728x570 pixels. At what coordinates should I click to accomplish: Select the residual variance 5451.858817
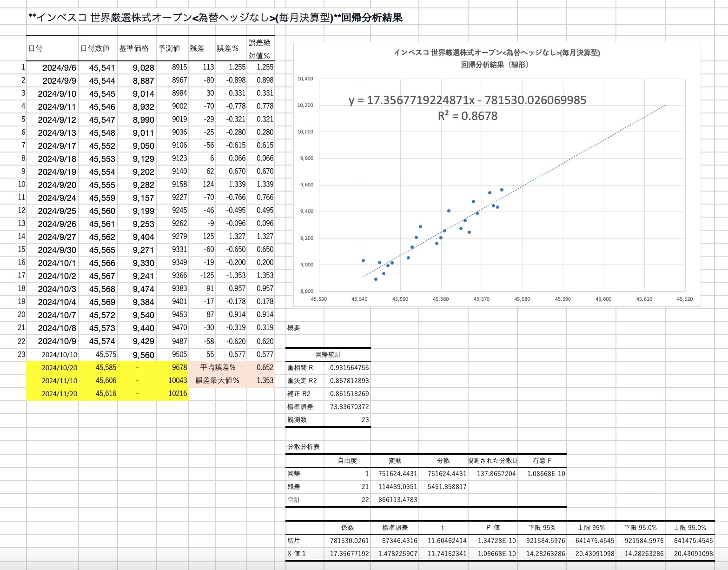tap(447, 487)
